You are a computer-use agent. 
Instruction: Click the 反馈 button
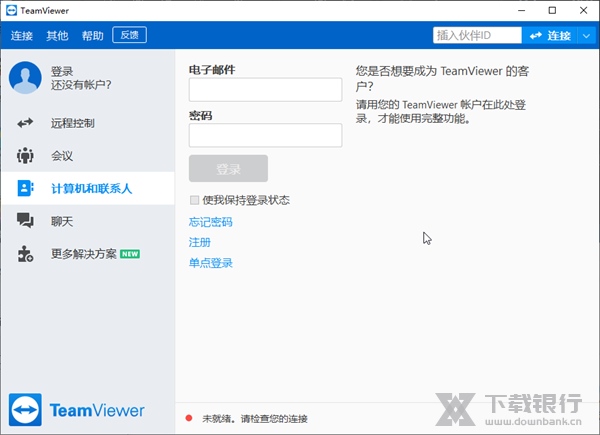point(129,35)
